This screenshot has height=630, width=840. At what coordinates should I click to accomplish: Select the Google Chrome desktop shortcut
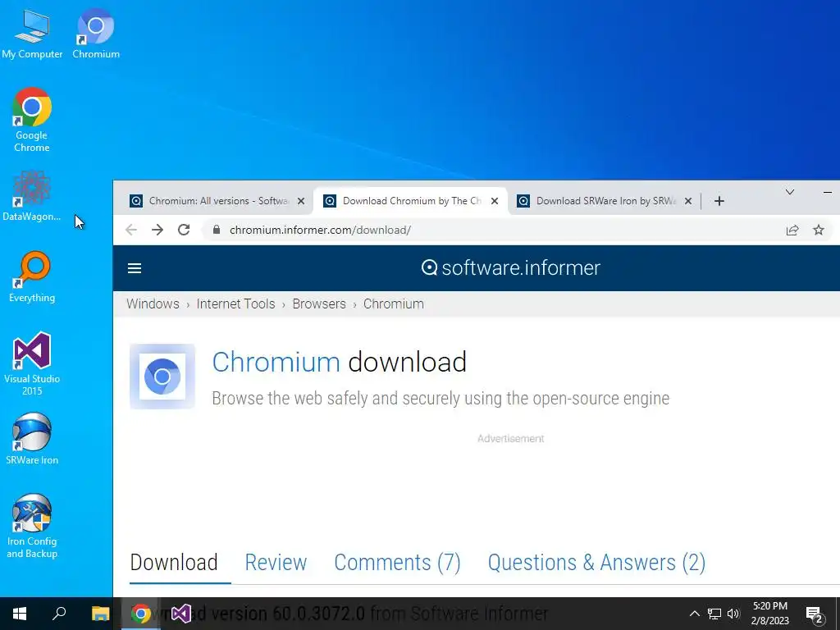coord(32,120)
